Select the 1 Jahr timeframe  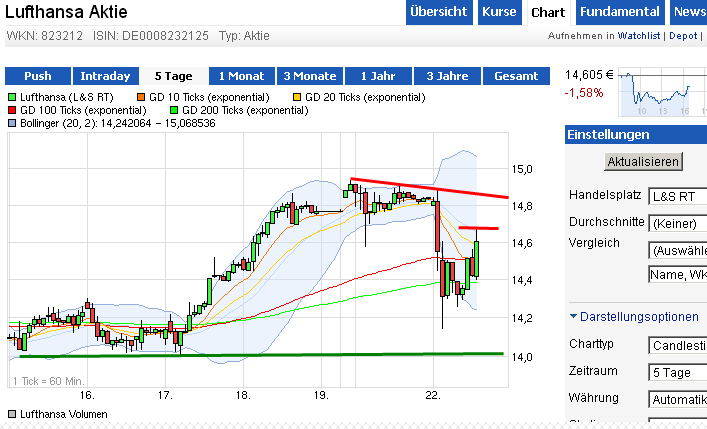[378, 76]
